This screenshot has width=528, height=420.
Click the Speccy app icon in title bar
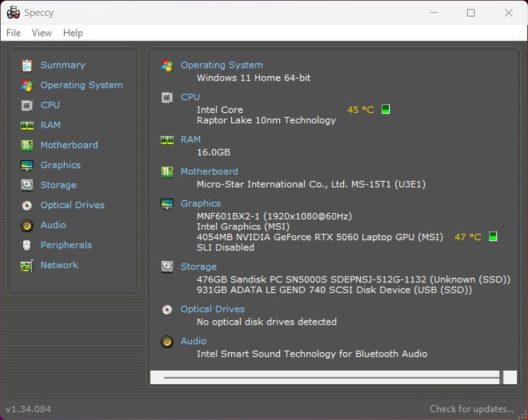coord(13,13)
